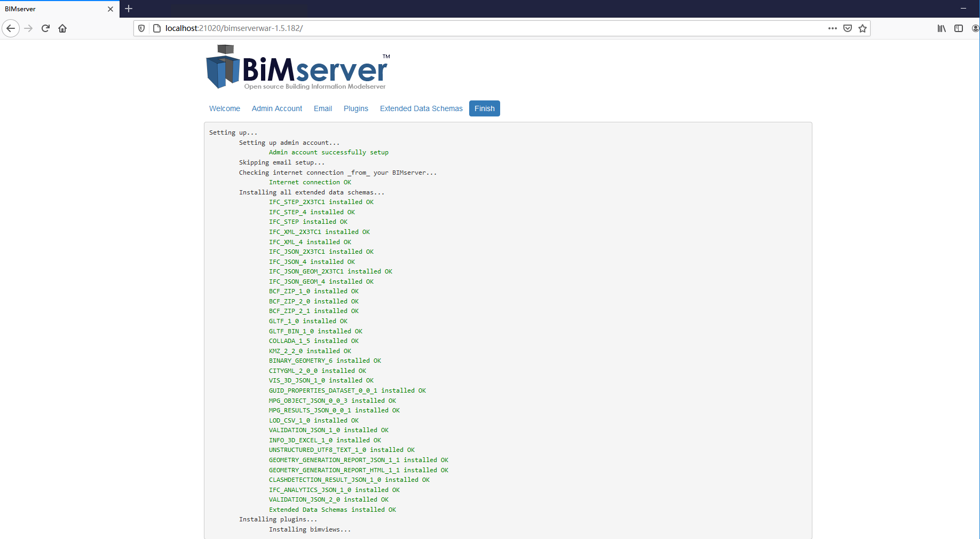Click the Forward navigation arrow
Screen dimensions: 980x539
[x=28, y=28]
